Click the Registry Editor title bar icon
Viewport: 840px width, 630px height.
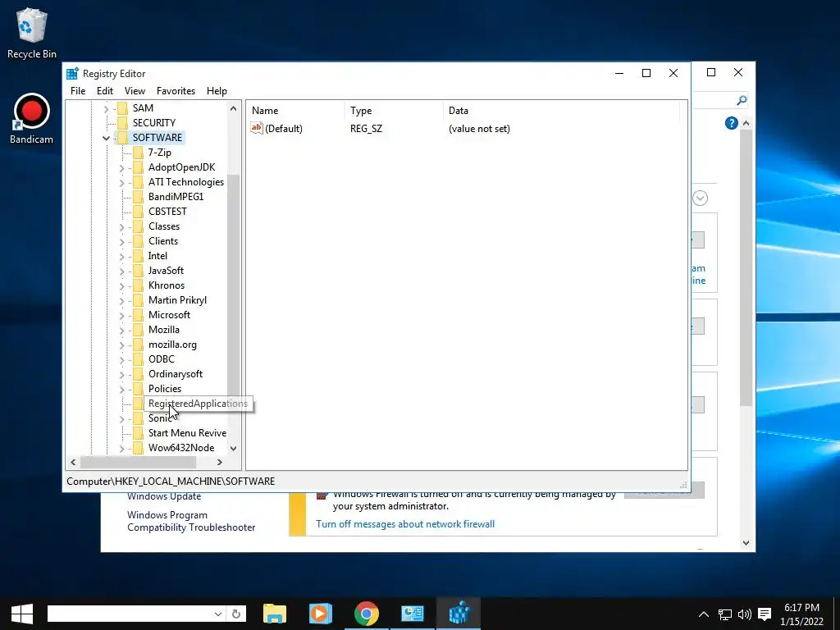[72, 73]
